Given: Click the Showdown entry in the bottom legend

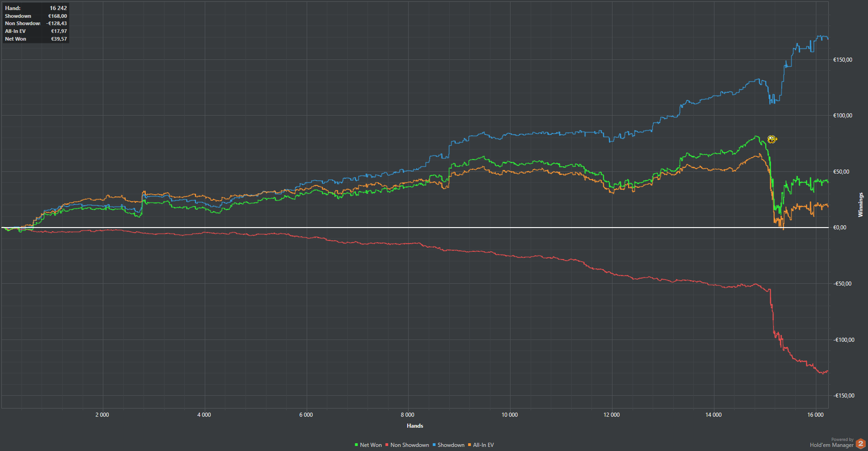Looking at the screenshot, I should click(x=448, y=445).
